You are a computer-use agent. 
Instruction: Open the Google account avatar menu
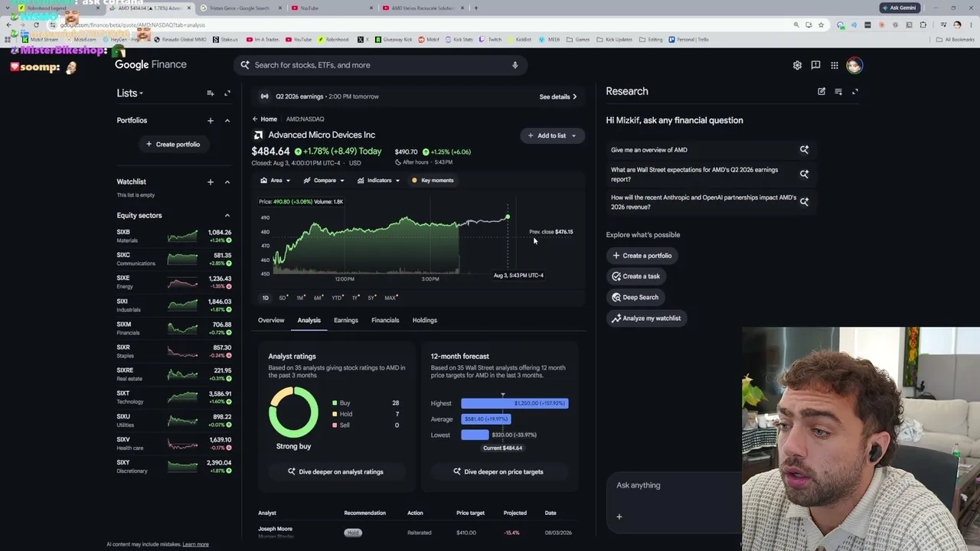854,65
